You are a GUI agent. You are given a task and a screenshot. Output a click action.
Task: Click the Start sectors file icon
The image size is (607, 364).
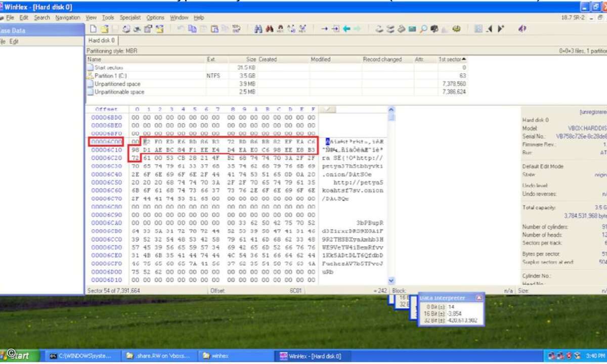pyautogui.click(x=91, y=67)
